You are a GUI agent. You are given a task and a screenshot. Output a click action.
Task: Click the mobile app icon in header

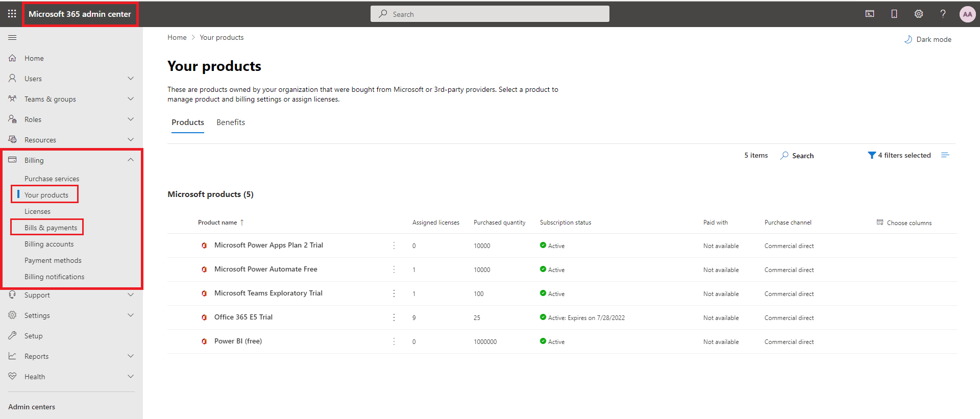[894, 14]
